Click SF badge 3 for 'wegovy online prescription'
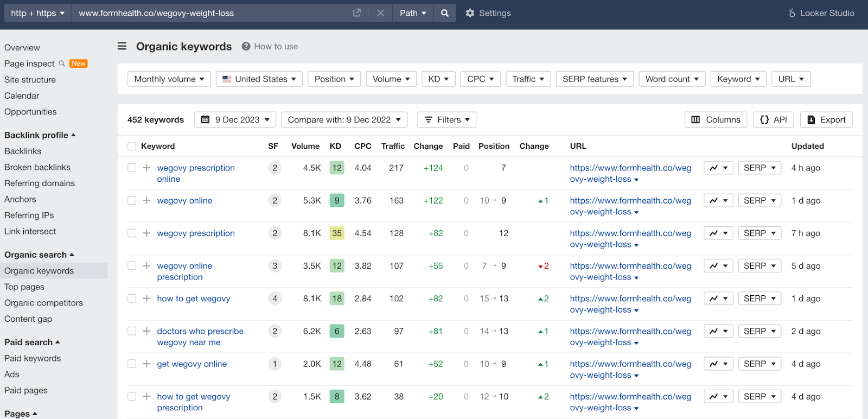This screenshot has width=868, height=419. pos(275,265)
